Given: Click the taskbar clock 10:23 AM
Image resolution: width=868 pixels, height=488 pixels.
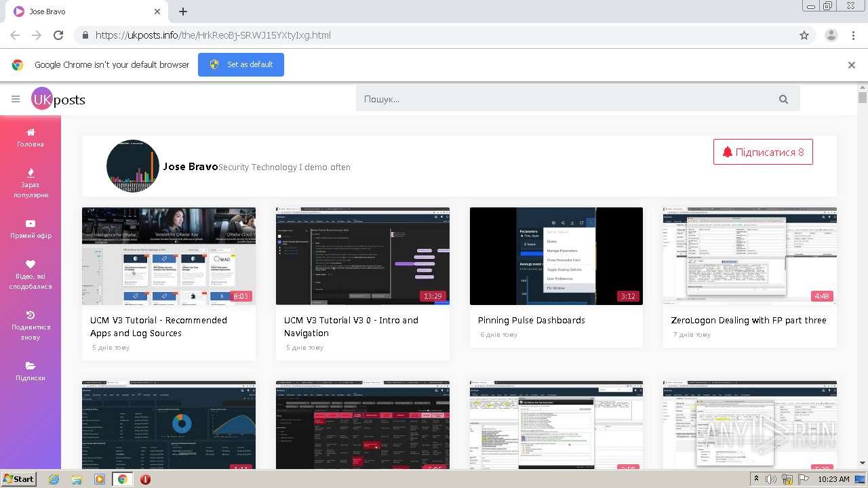Looking at the screenshot, I should (x=833, y=479).
